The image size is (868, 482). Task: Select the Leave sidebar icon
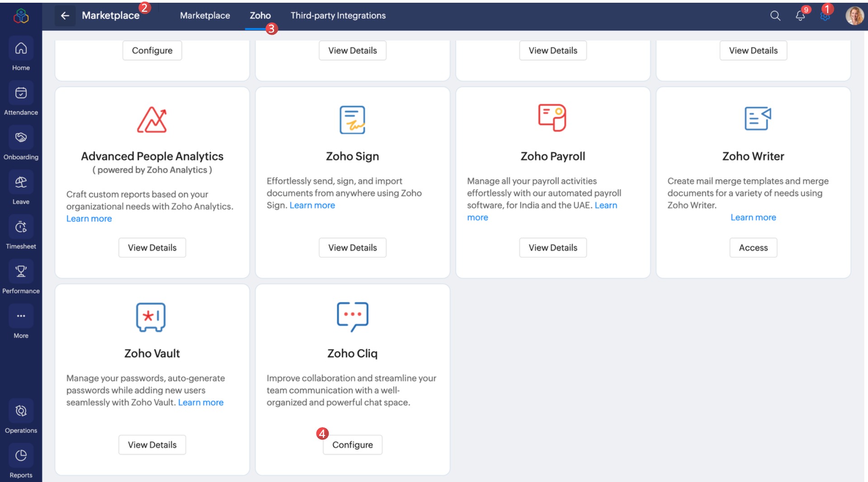pyautogui.click(x=21, y=182)
